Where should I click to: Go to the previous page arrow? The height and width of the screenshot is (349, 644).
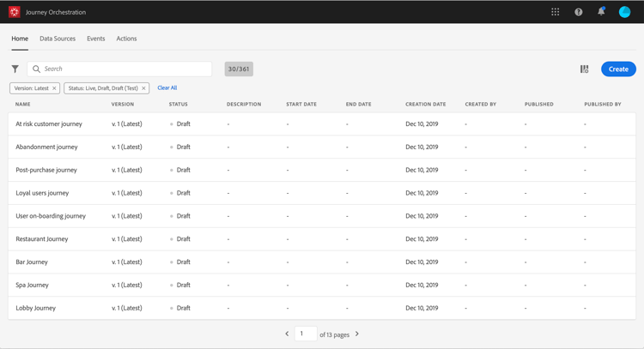(287, 334)
